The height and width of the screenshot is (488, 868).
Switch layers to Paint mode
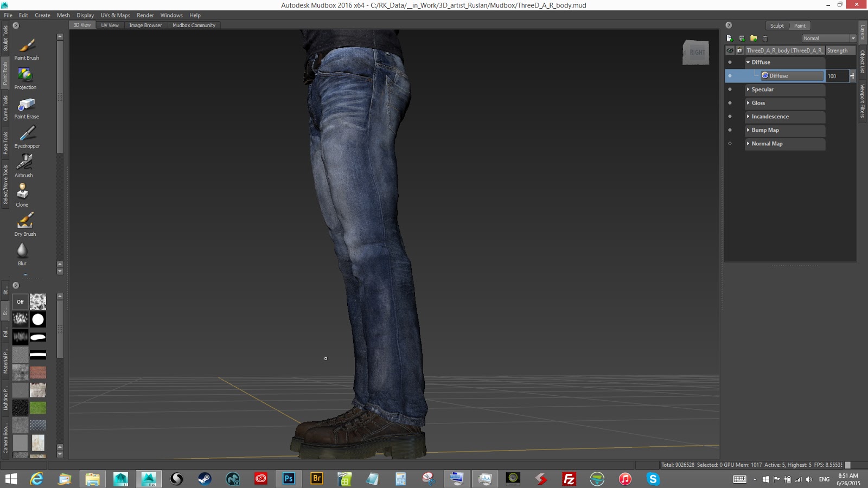(x=800, y=25)
